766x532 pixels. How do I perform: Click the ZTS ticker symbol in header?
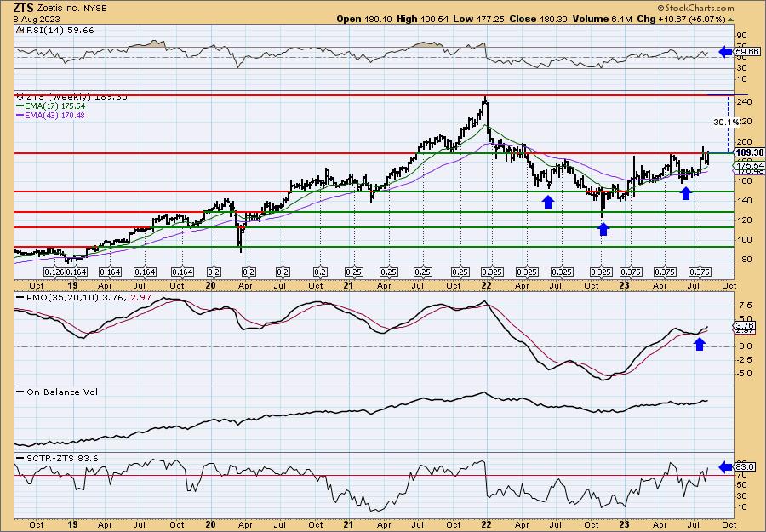pos(24,8)
